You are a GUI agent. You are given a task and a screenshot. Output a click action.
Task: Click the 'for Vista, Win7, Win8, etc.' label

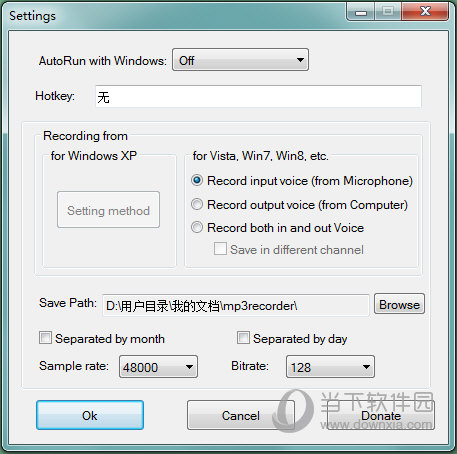tap(261, 156)
